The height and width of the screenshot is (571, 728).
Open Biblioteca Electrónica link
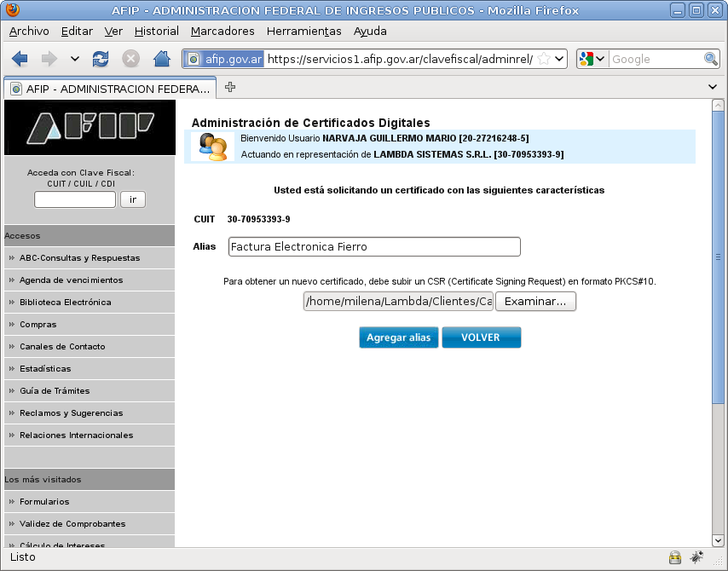point(65,303)
